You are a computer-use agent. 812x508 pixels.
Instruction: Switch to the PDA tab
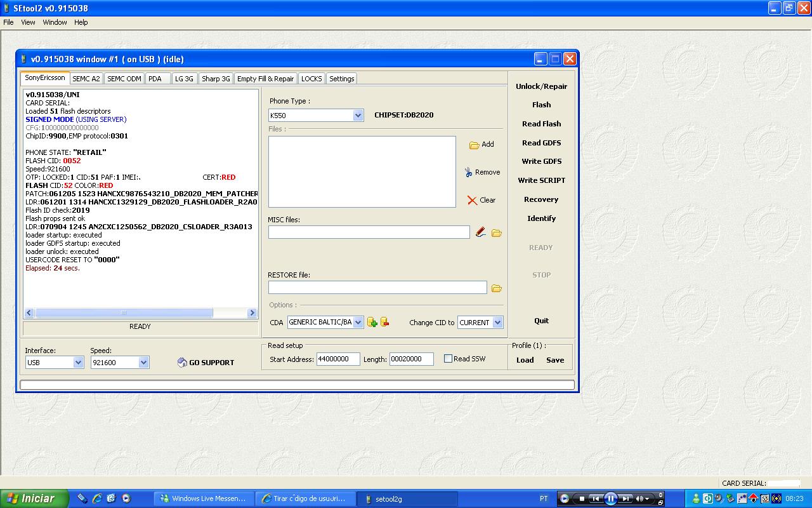pyautogui.click(x=158, y=79)
